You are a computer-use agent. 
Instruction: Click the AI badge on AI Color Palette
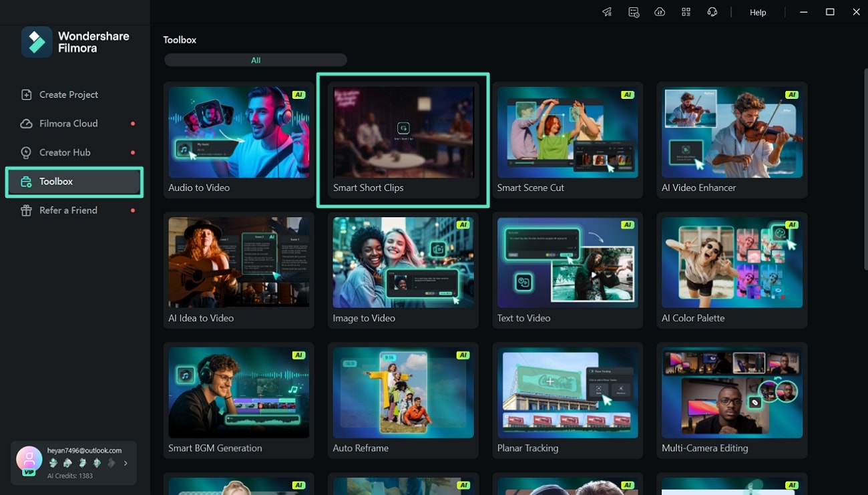(792, 225)
